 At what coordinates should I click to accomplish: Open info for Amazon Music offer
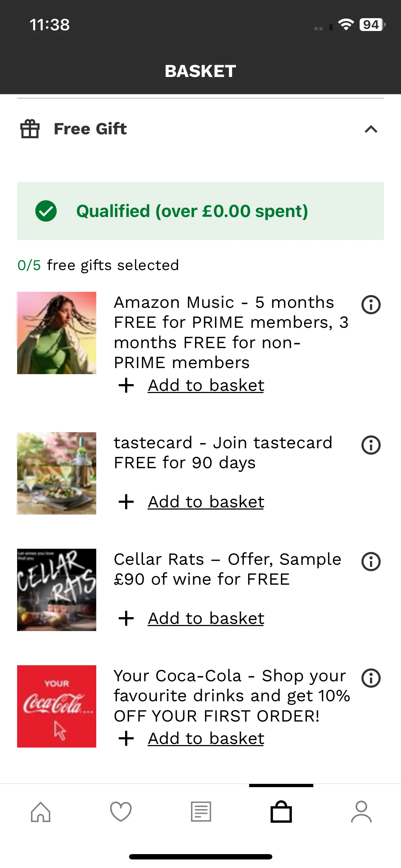[371, 305]
